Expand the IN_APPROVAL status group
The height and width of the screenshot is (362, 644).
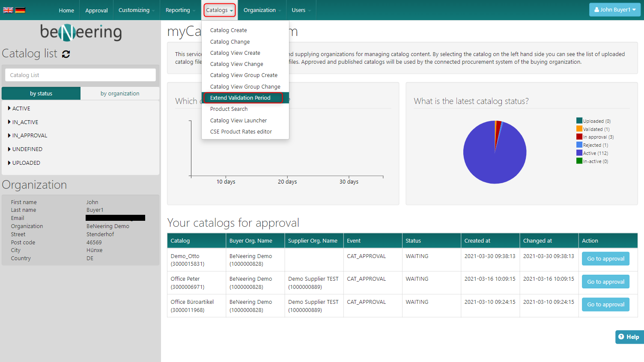click(29, 136)
